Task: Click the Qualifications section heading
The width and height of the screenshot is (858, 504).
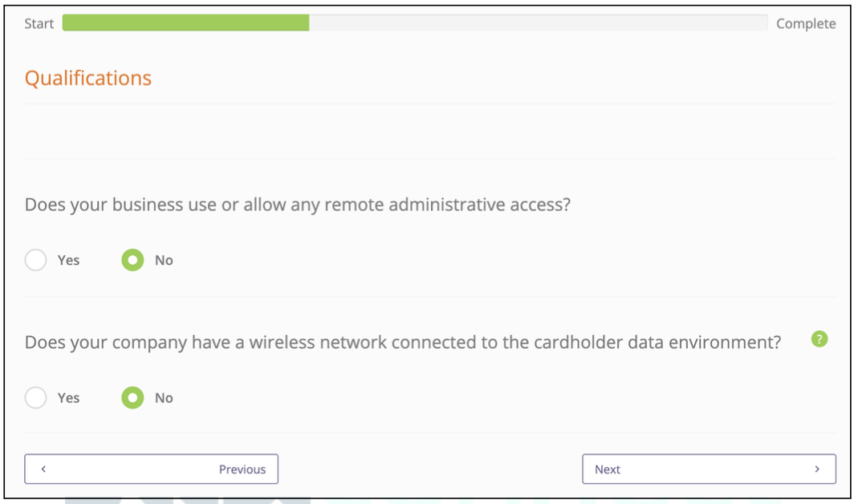Action: [88, 78]
